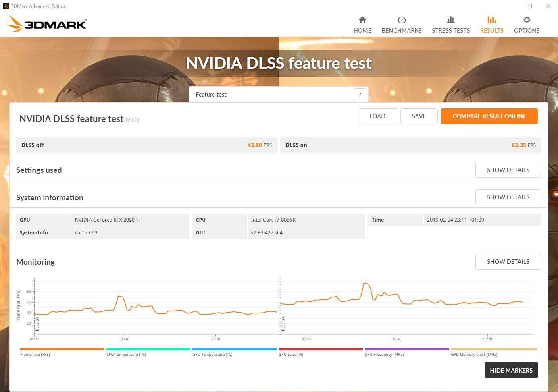Click the (V1.0) version label
Image resolution: width=558 pixels, height=392 pixels.
[x=132, y=120]
